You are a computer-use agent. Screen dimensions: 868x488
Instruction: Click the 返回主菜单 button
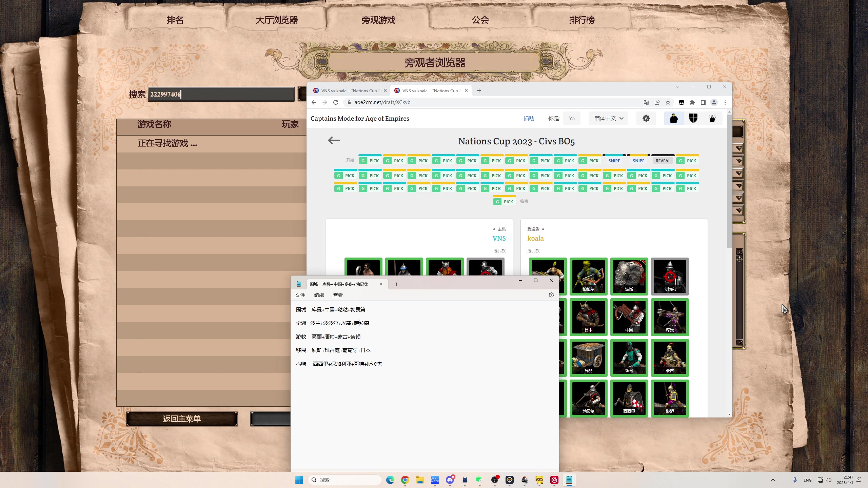point(182,419)
